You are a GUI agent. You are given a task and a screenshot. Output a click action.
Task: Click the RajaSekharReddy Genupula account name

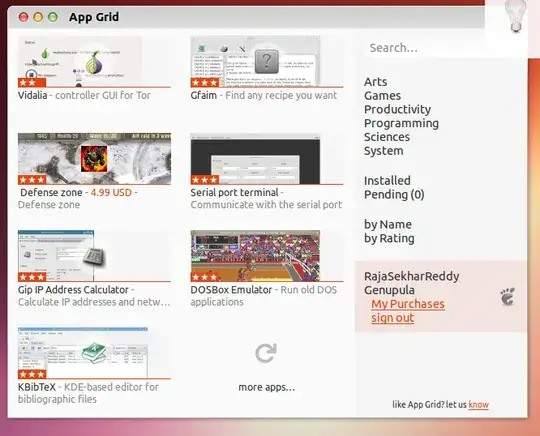coord(412,283)
